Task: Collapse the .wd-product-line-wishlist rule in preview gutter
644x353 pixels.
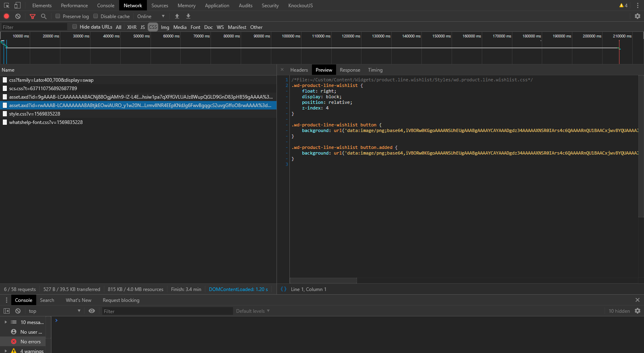Action: point(287,85)
